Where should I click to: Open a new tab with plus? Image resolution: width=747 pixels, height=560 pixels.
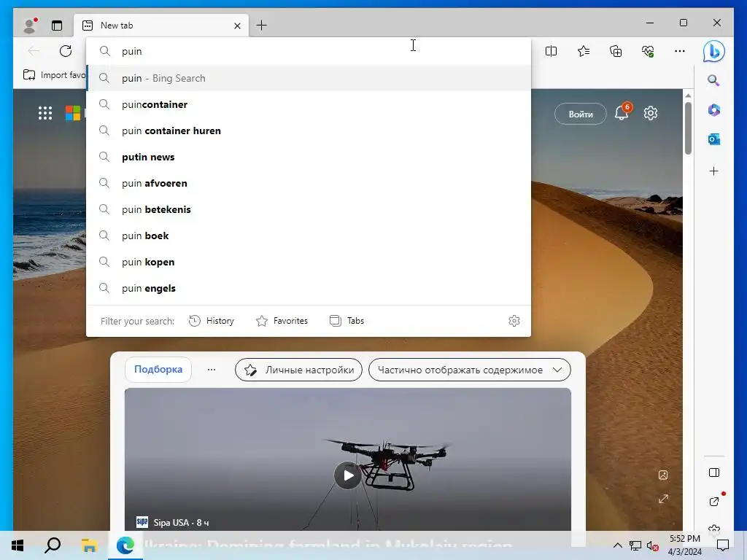[262, 26]
